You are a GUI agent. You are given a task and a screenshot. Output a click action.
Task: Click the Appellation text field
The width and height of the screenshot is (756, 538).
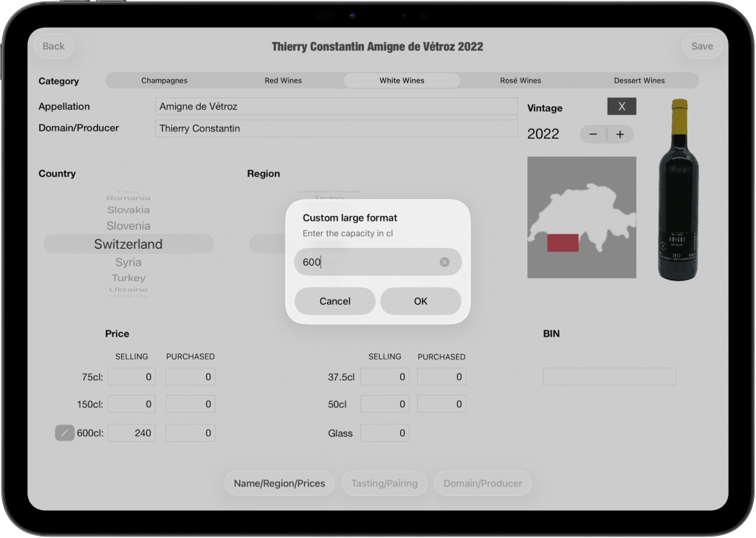[337, 106]
